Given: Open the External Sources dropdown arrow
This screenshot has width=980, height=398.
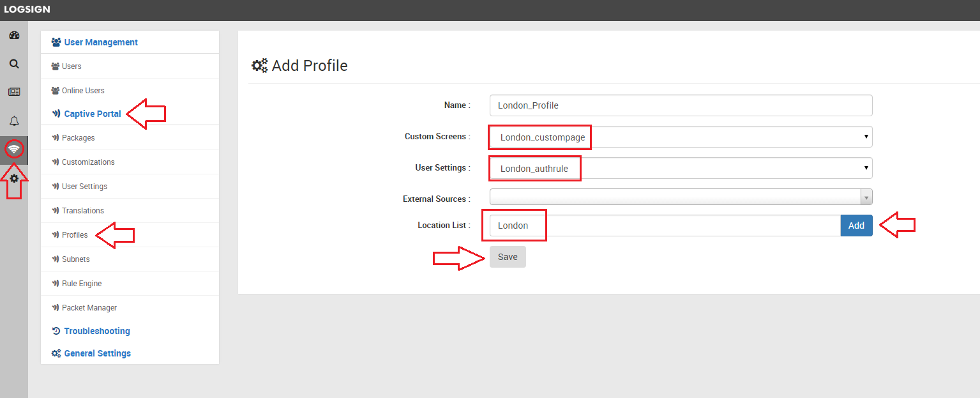Looking at the screenshot, I should pyautogui.click(x=866, y=197).
